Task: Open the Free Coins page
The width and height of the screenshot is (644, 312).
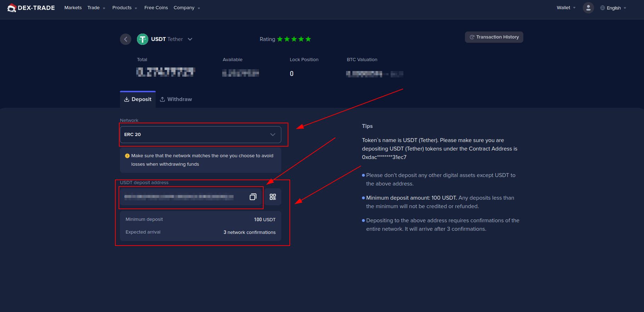Action: [x=156, y=8]
